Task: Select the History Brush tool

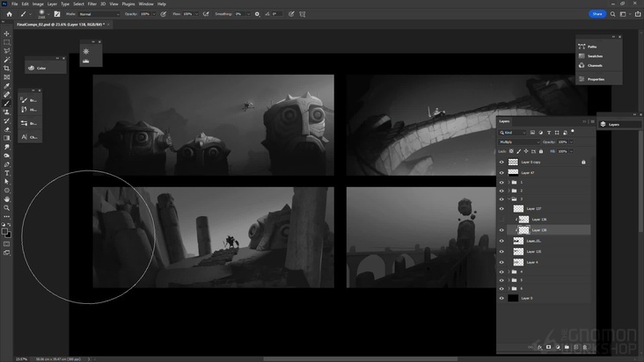Action: (x=6, y=121)
